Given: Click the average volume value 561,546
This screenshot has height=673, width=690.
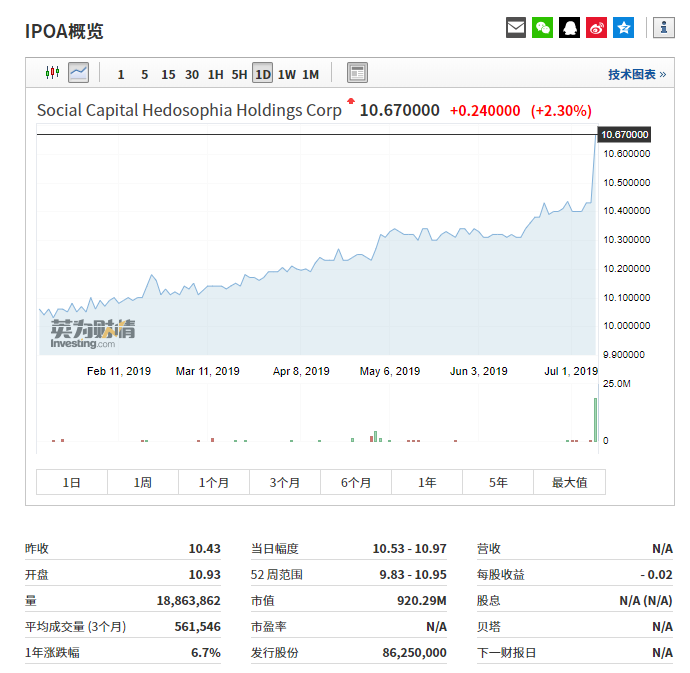Looking at the screenshot, I should click(198, 626).
